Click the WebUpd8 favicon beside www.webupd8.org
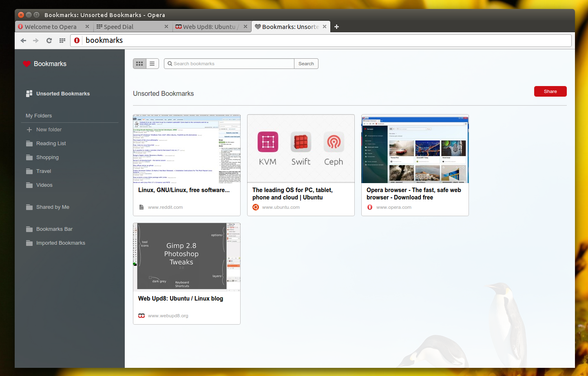 tap(141, 316)
